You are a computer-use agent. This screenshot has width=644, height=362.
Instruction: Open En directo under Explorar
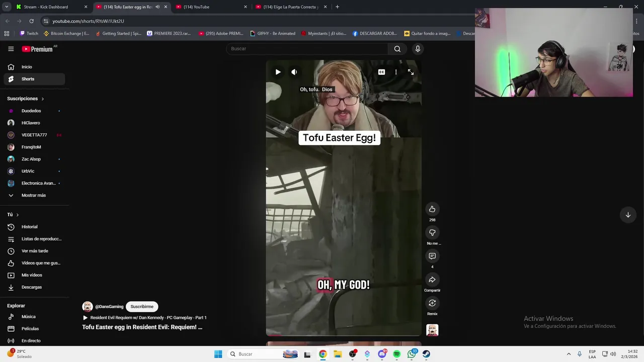pyautogui.click(x=34, y=341)
